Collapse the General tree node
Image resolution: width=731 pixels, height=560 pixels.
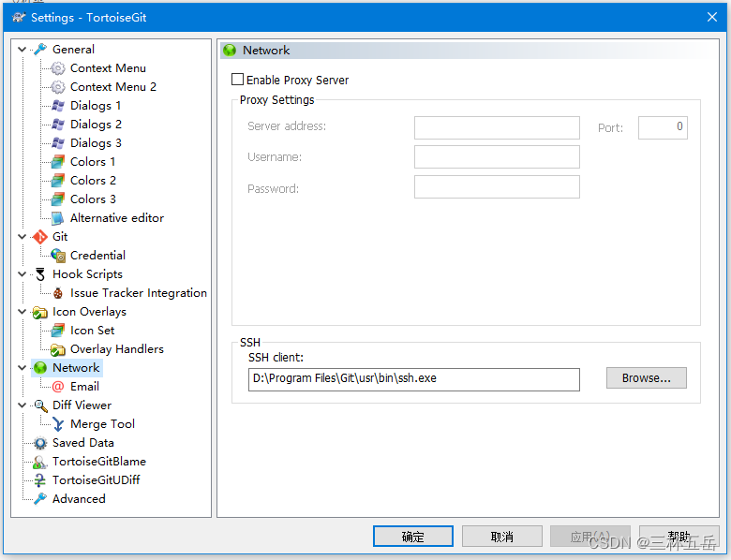tap(22, 49)
